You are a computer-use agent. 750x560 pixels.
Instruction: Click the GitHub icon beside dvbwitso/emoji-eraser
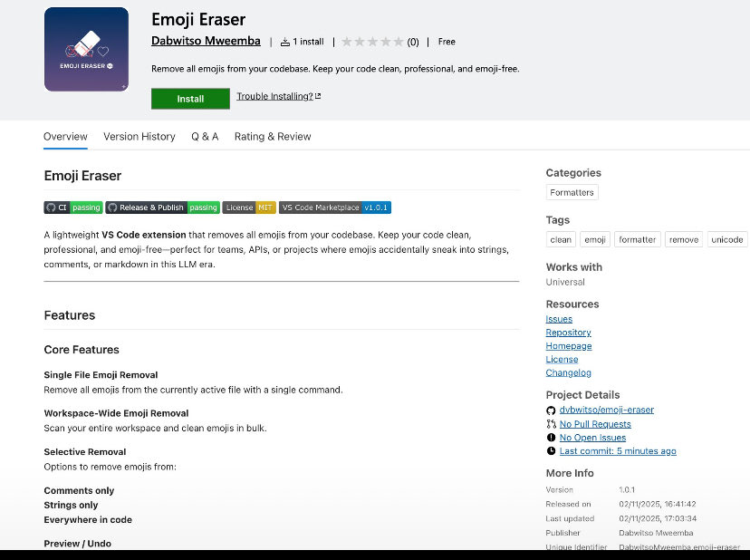(x=553, y=410)
